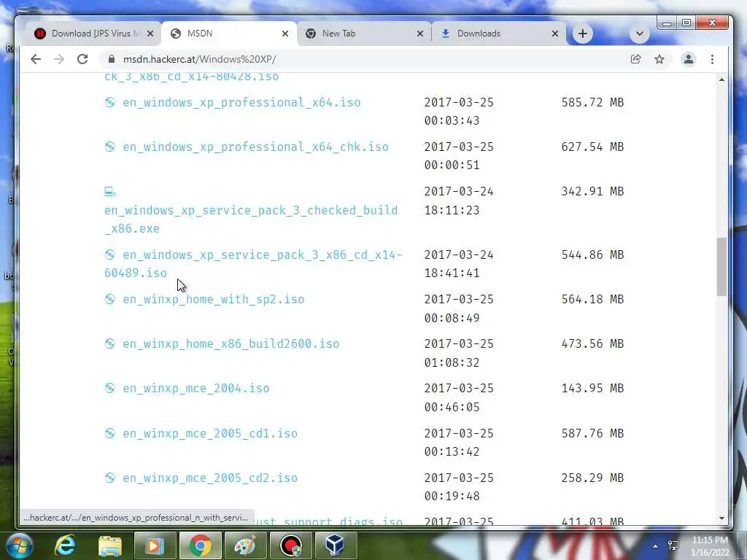Viewport: 747px width, 560px height.
Task: Click the exe file icon above service_pack_3_checked_build
Action: tap(110, 192)
